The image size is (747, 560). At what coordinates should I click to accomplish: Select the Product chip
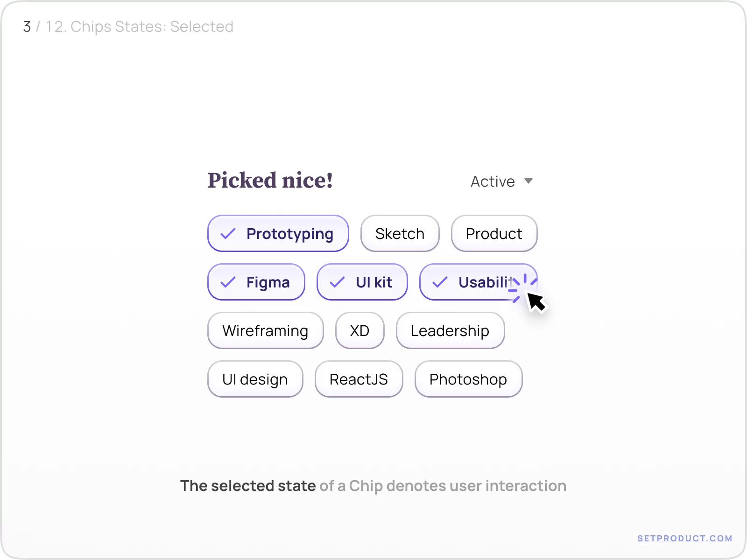(x=494, y=233)
